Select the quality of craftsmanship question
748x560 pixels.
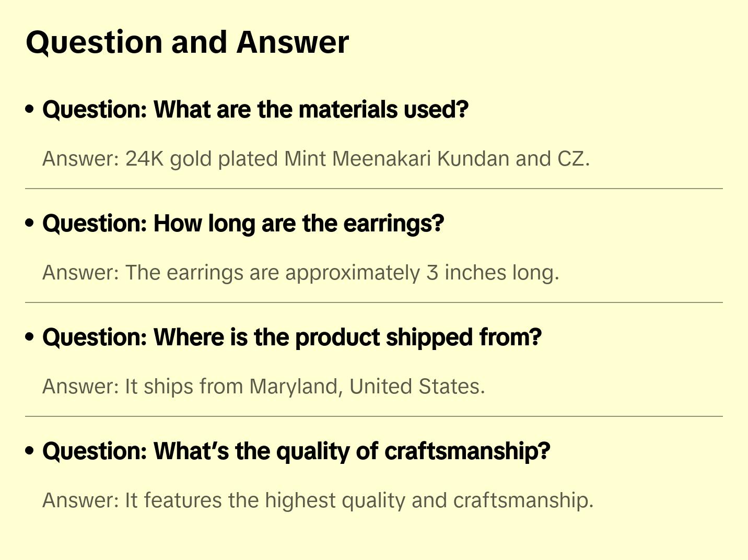point(296,451)
